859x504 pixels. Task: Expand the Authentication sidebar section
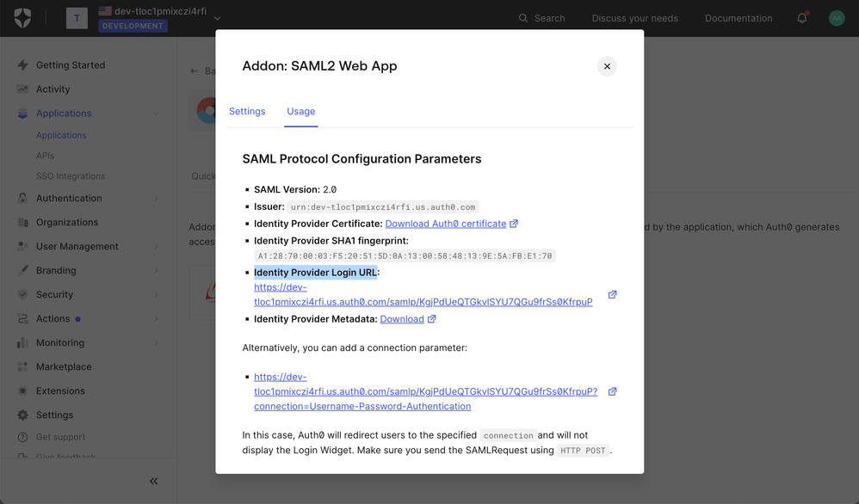pos(156,199)
